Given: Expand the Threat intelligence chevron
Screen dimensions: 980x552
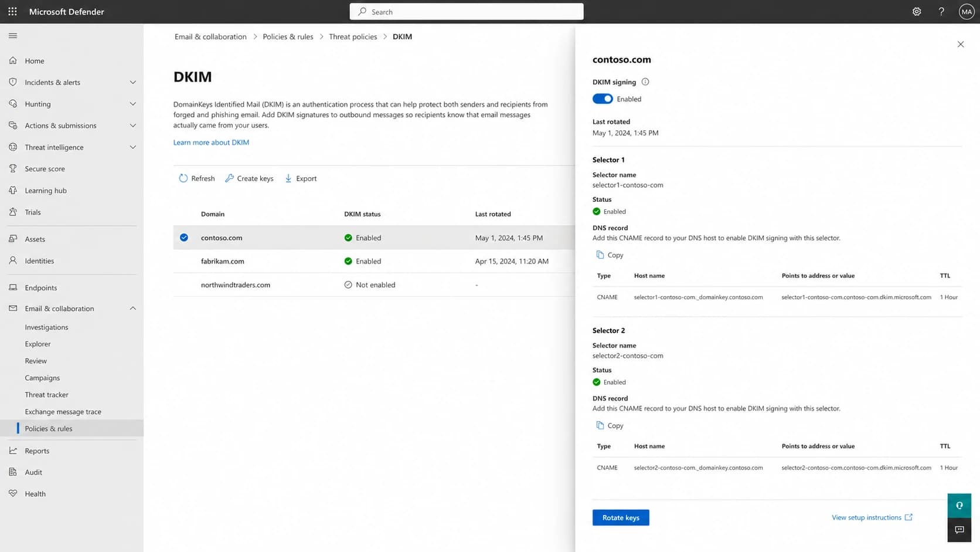Looking at the screenshot, I should coord(133,147).
